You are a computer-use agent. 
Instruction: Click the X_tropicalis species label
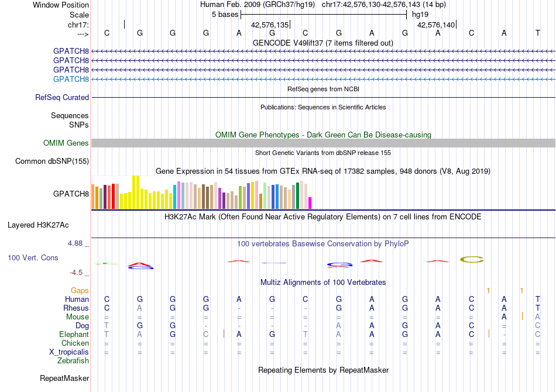69,352
